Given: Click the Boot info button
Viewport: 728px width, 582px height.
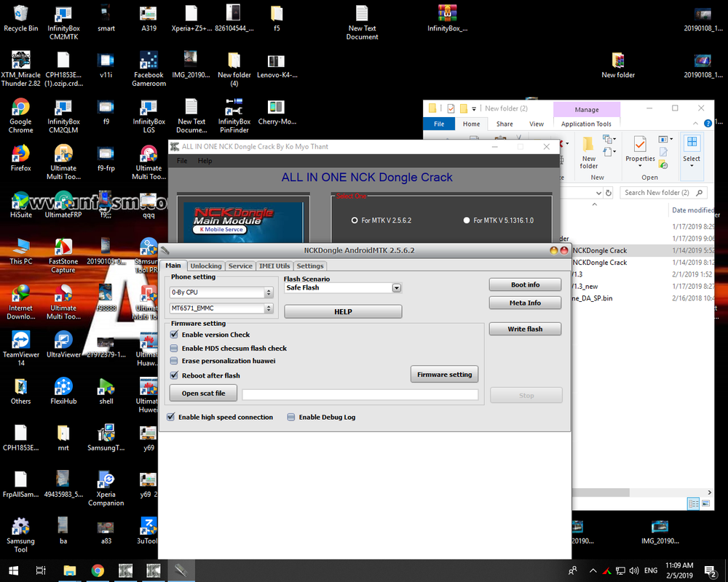Looking at the screenshot, I should [525, 284].
